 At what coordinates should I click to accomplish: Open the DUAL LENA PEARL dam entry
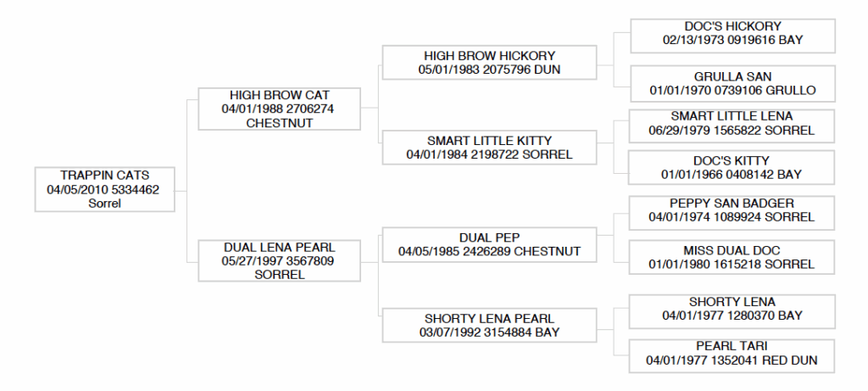point(279,260)
